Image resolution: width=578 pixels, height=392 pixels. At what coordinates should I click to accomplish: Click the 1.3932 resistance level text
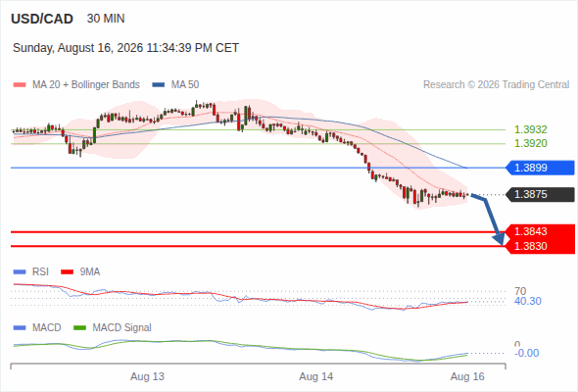pos(530,129)
